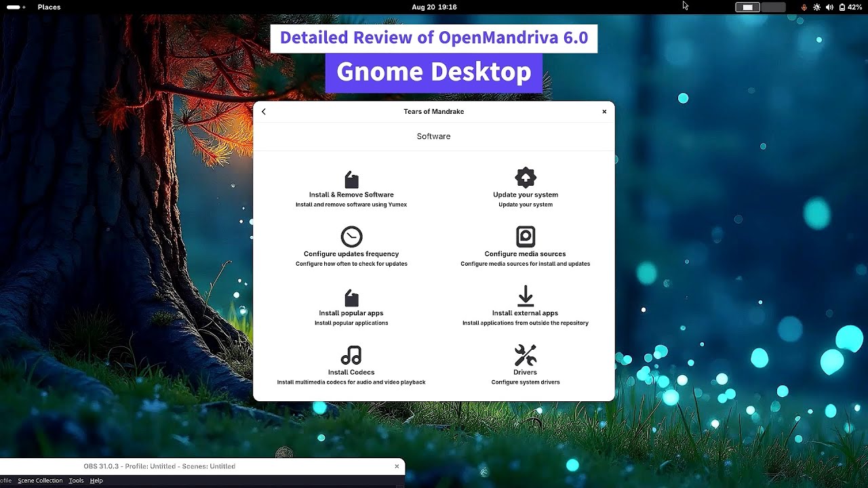Image resolution: width=868 pixels, height=488 pixels.
Task: Click the Configure updates frequency label
Action: pyautogui.click(x=351, y=254)
